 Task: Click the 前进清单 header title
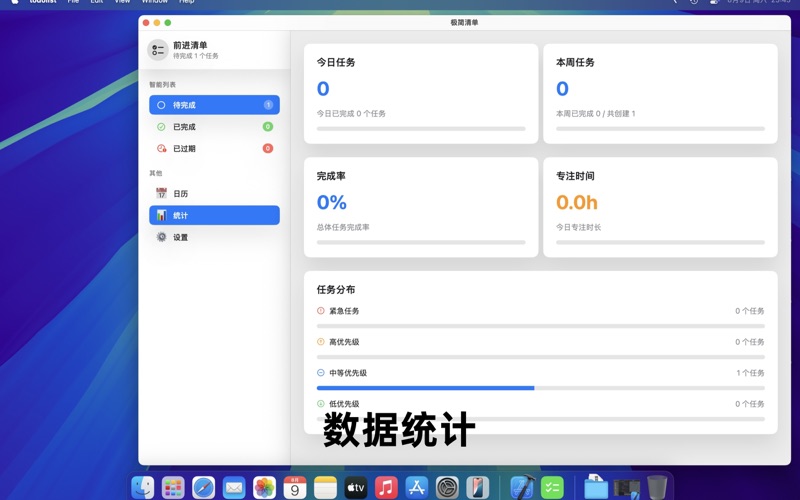coord(190,45)
